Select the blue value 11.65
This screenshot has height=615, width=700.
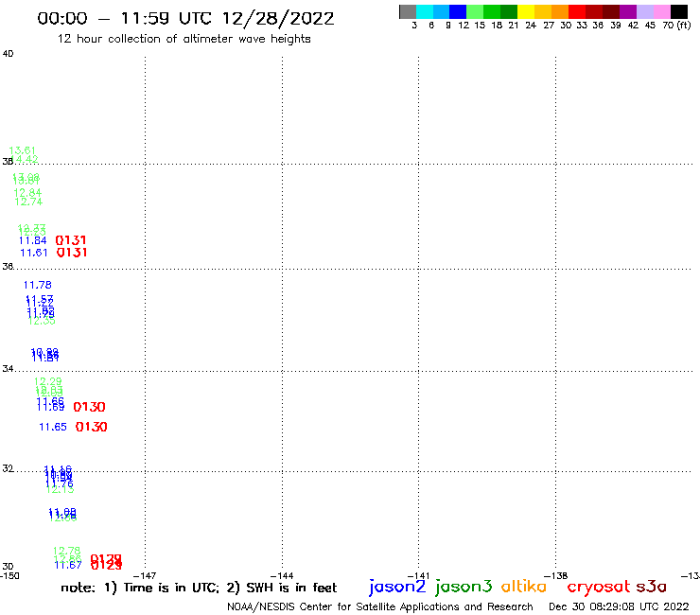tap(53, 427)
